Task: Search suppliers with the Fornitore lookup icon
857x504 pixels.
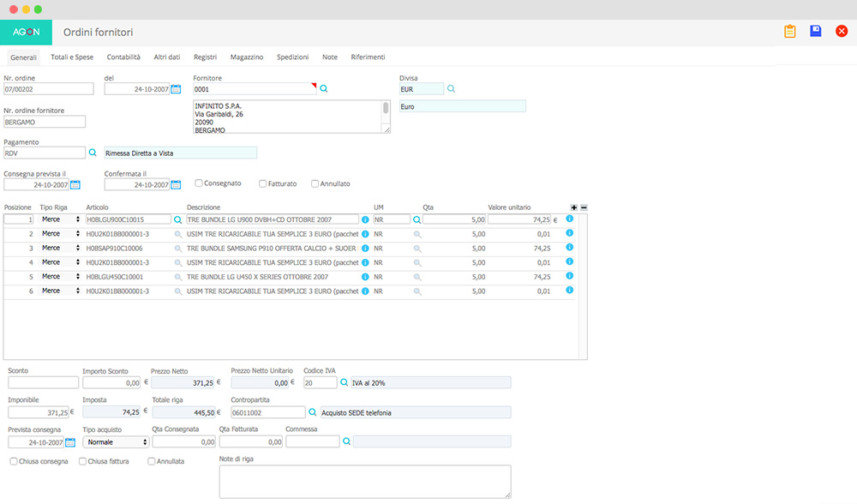Action: [x=324, y=88]
